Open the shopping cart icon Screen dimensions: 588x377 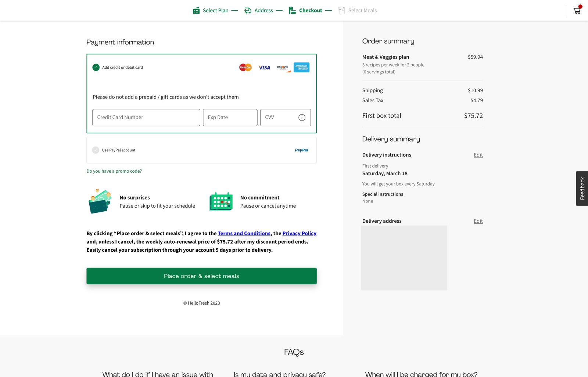tap(577, 11)
